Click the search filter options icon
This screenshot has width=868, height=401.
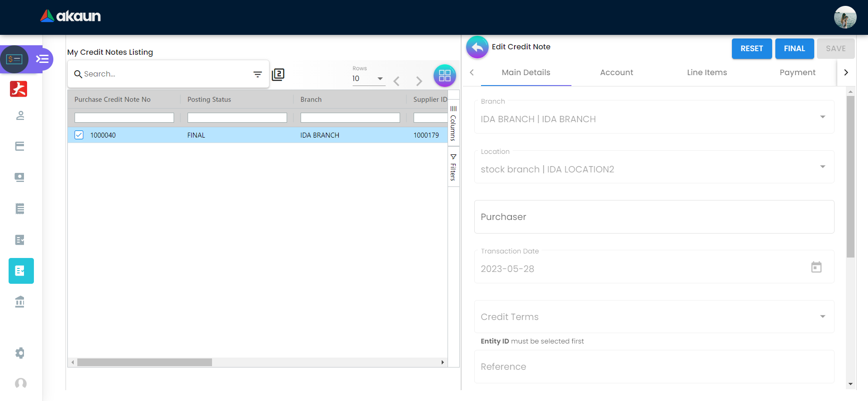point(257,74)
